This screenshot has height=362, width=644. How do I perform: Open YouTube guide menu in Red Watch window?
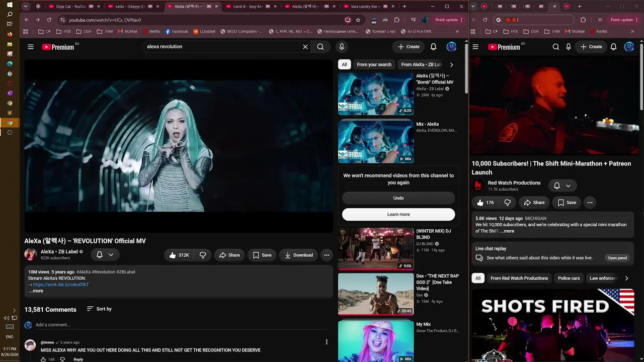coord(475,47)
